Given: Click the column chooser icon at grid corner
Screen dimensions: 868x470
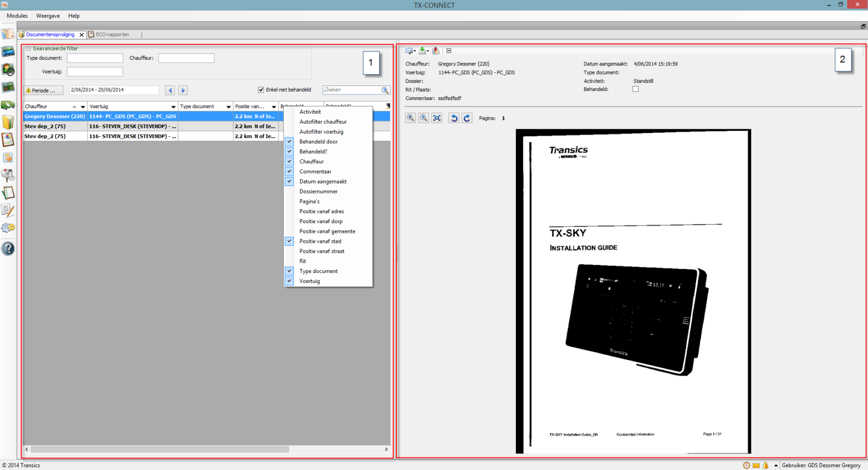Looking at the screenshot, I should click(x=388, y=106).
